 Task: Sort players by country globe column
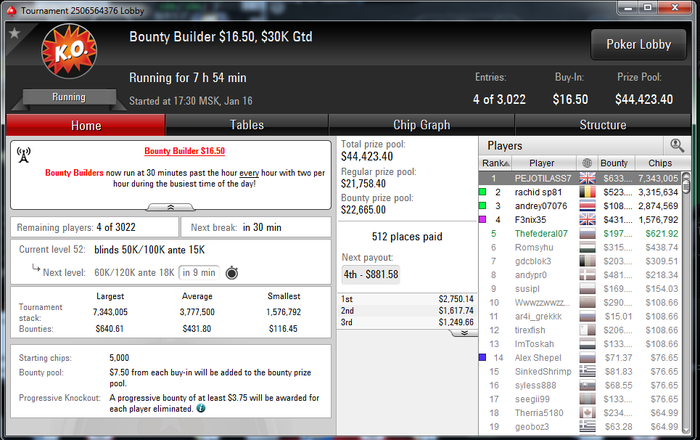[x=587, y=163]
